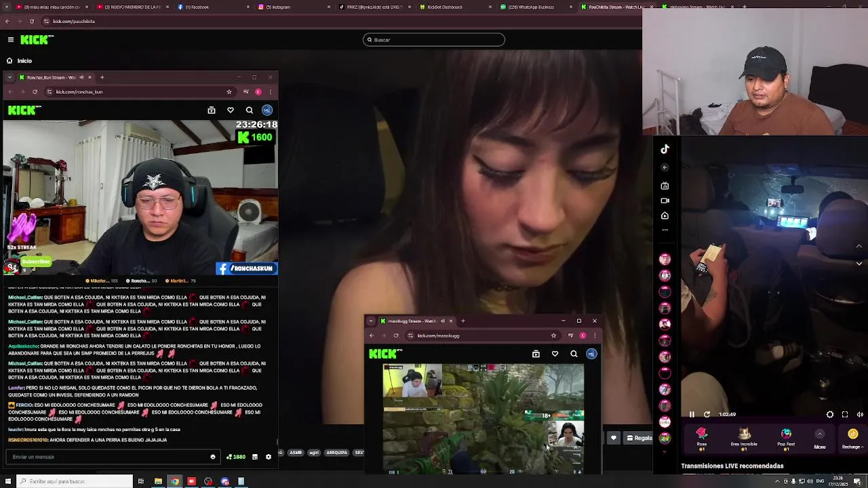Click profile avatar in Ronchas_Kun window toolbar

click(x=258, y=91)
